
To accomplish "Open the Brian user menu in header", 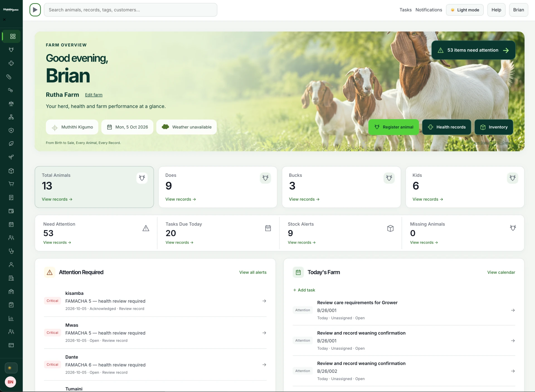I will point(519,10).
